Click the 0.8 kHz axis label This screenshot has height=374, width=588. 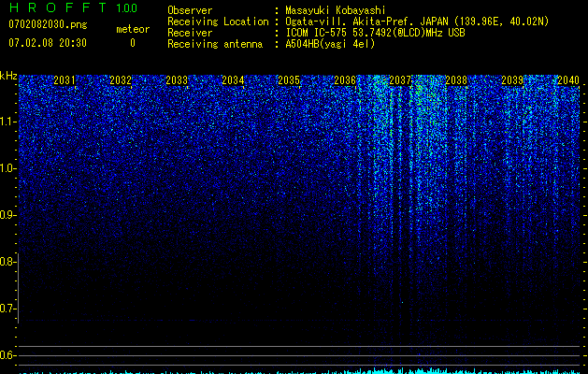(7, 262)
